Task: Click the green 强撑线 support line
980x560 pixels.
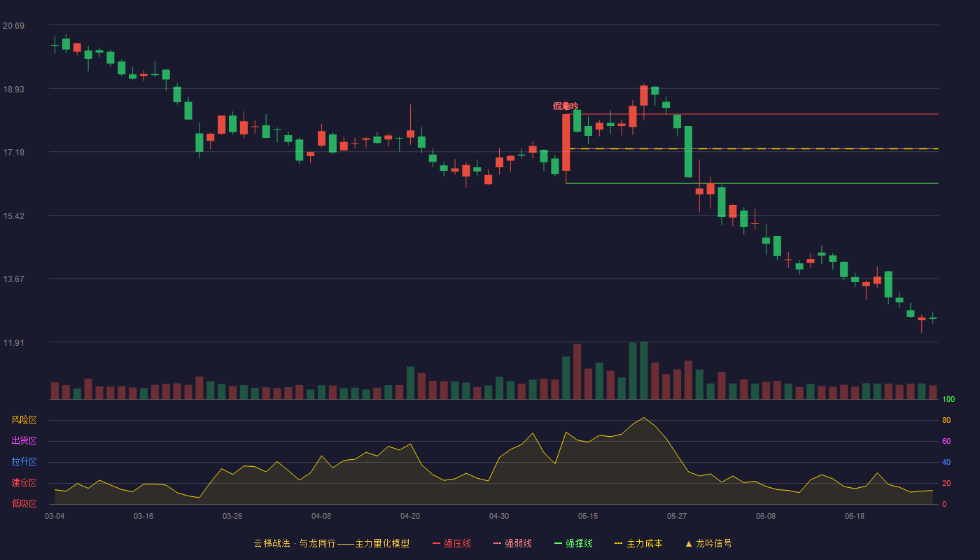Action: point(752,183)
